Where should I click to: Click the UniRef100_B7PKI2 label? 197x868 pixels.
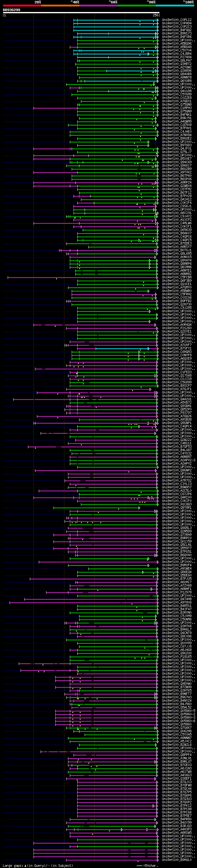(x=177, y=806)
